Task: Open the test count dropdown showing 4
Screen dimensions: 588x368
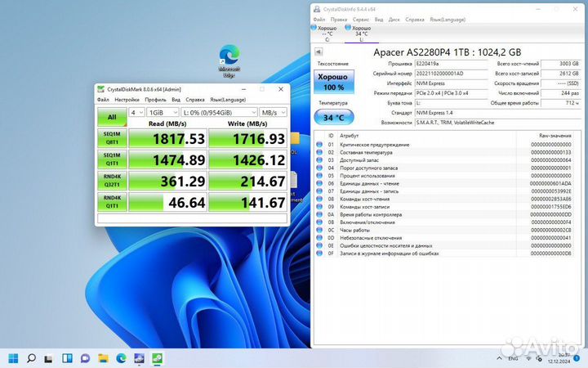Action: [136, 112]
